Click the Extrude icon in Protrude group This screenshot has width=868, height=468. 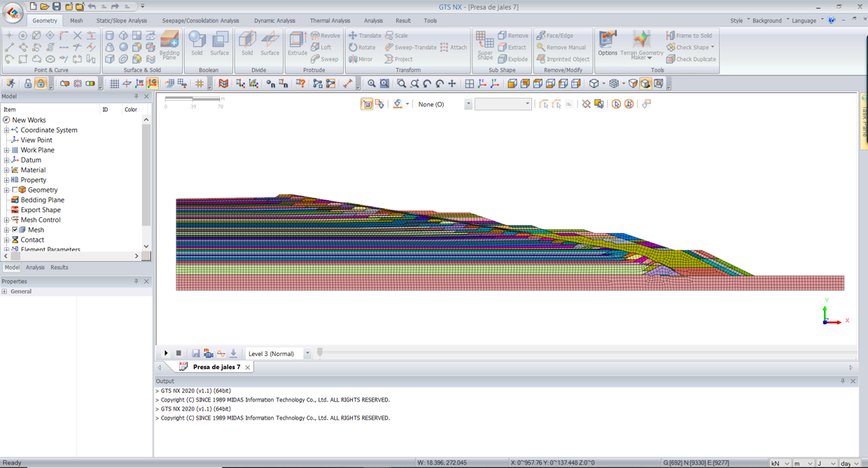[297, 43]
